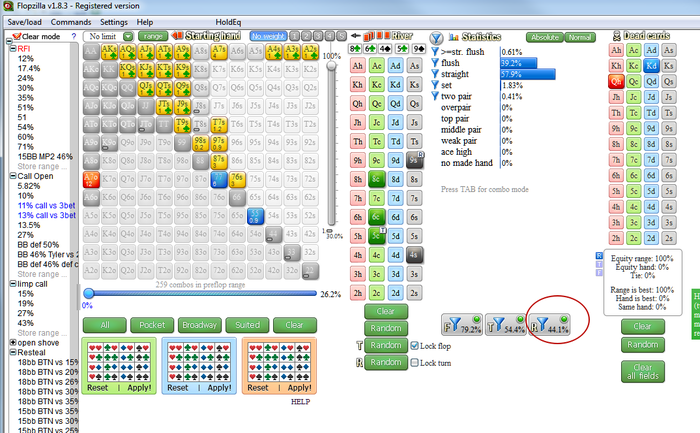Open the Save/load menu
The image size is (700, 433).
coord(25,22)
